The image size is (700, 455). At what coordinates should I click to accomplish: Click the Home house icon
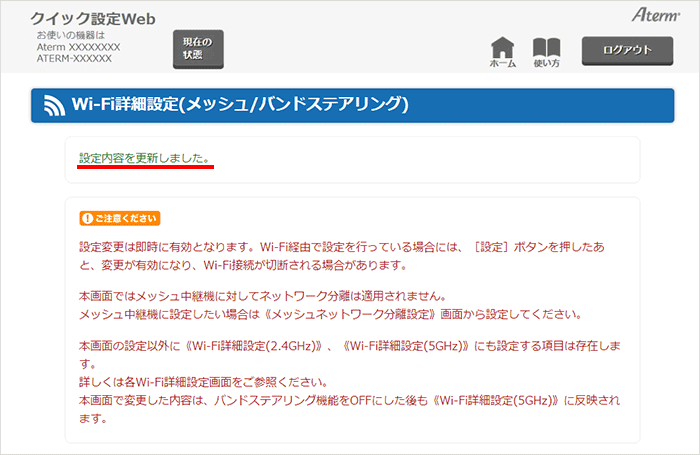[502, 46]
